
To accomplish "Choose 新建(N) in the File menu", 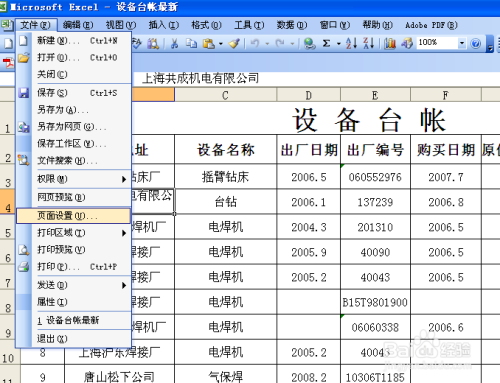I will (x=73, y=41).
